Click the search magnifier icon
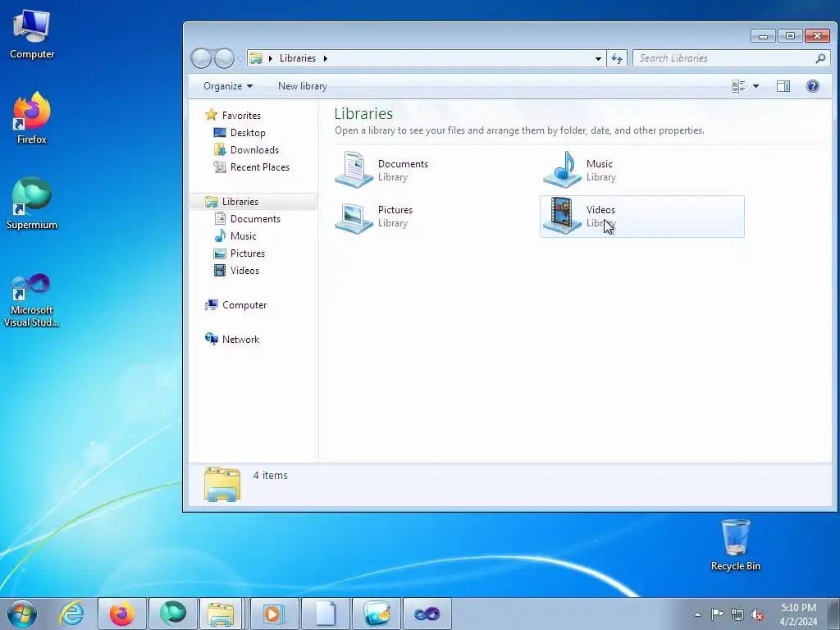 coord(820,58)
